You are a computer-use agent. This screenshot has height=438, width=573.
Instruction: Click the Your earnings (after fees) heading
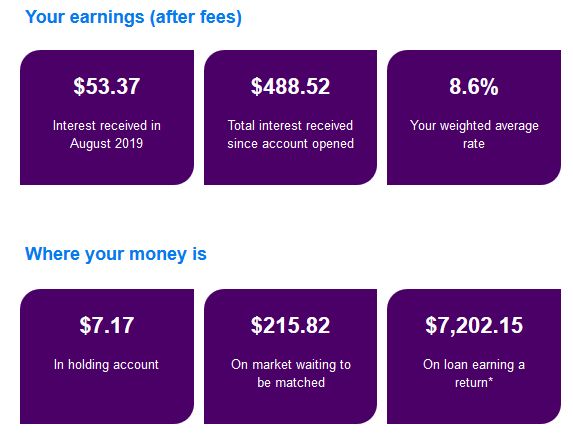click(x=133, y=17)
